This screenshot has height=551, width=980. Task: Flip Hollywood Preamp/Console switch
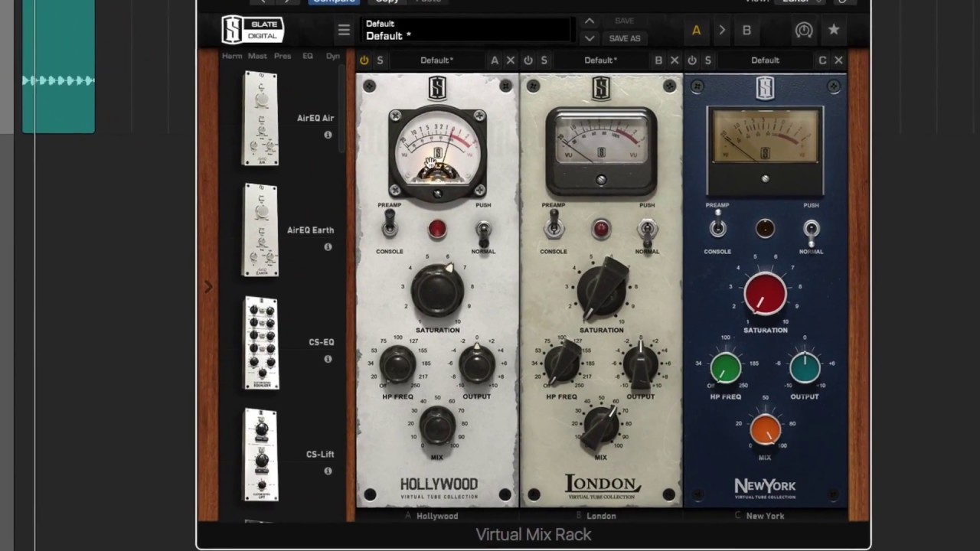click(390, 226)
